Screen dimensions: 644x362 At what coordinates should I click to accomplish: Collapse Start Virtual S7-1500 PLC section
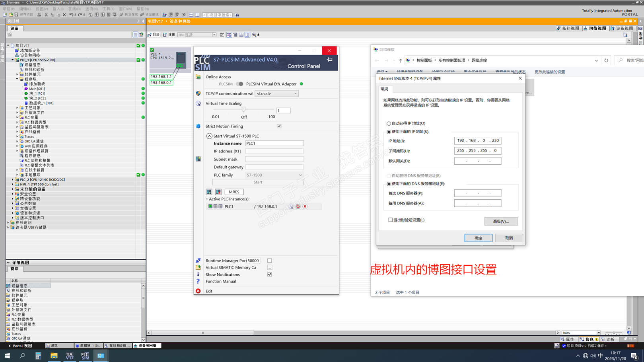click(x=209, y=136)
